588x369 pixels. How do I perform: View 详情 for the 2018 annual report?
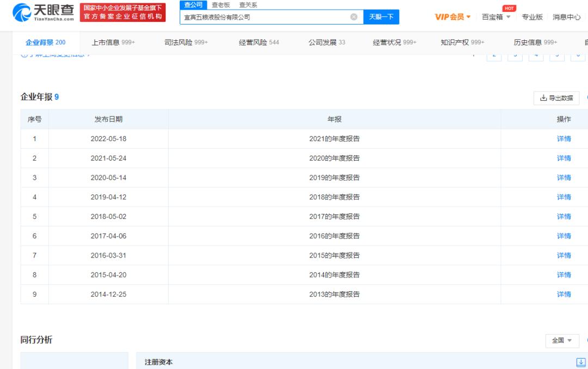tap(563, 197)
